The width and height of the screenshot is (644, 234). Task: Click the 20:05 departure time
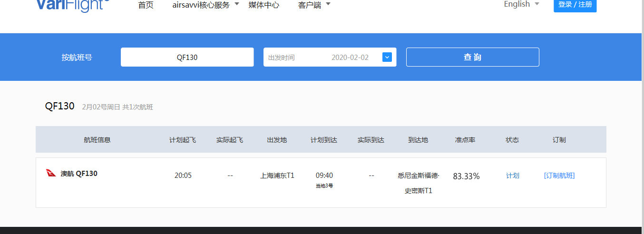183,175
